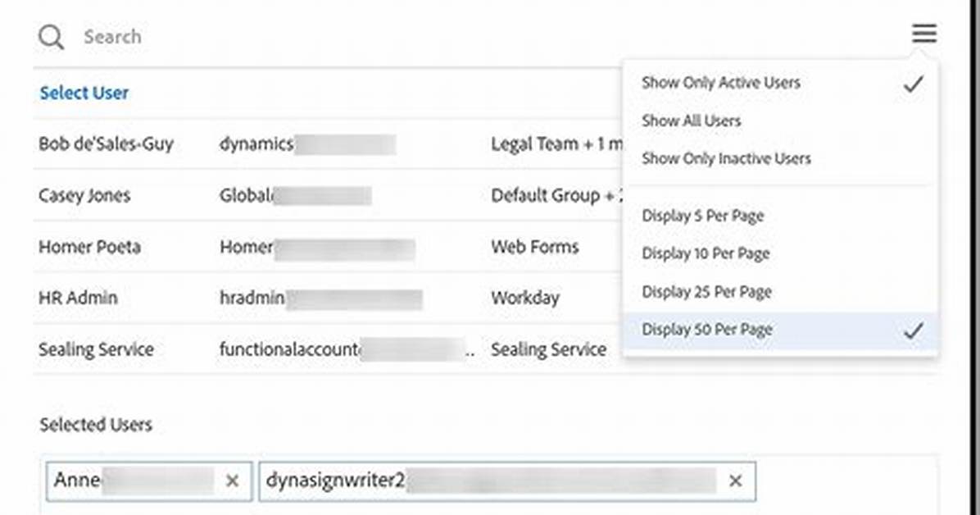This screenshot has width=980, height=515.
Task: Set Display 25 Per Page
Action: 781,292
